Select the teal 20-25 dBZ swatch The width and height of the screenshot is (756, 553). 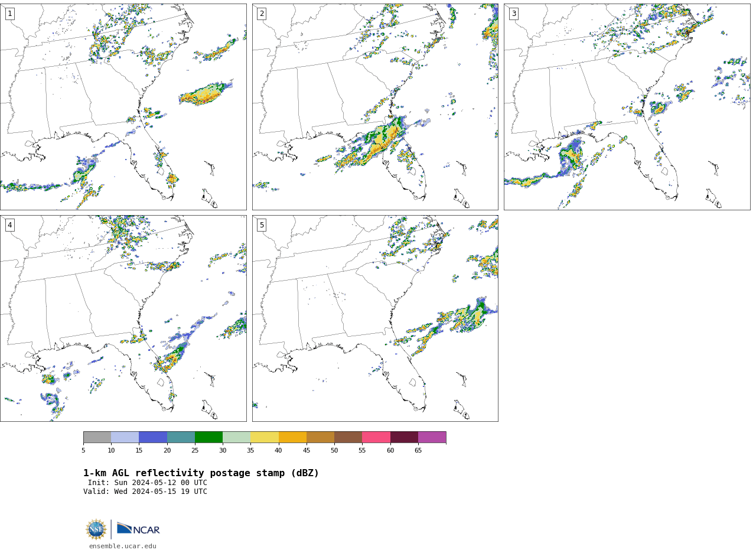point(181,437)
